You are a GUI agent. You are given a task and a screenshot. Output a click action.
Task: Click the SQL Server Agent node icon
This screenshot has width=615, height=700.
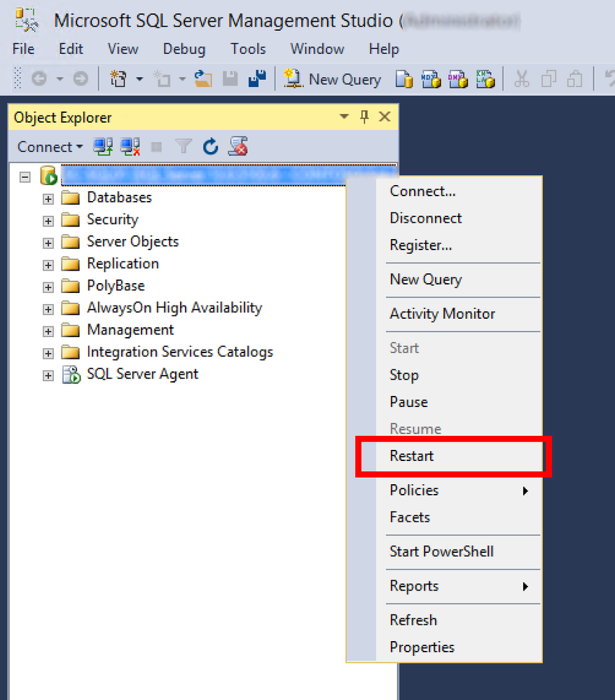click(x=71, y=375)
